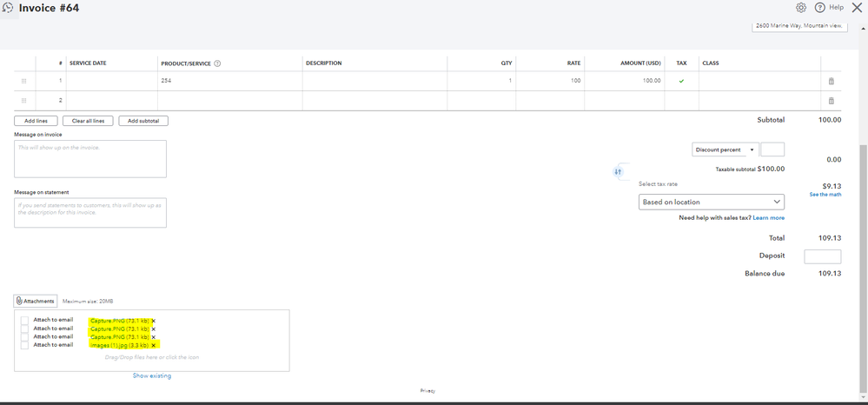Open the Help question mark icon
Image resolution: width=868 pixels, height=405 pixels.
point(820,7)
